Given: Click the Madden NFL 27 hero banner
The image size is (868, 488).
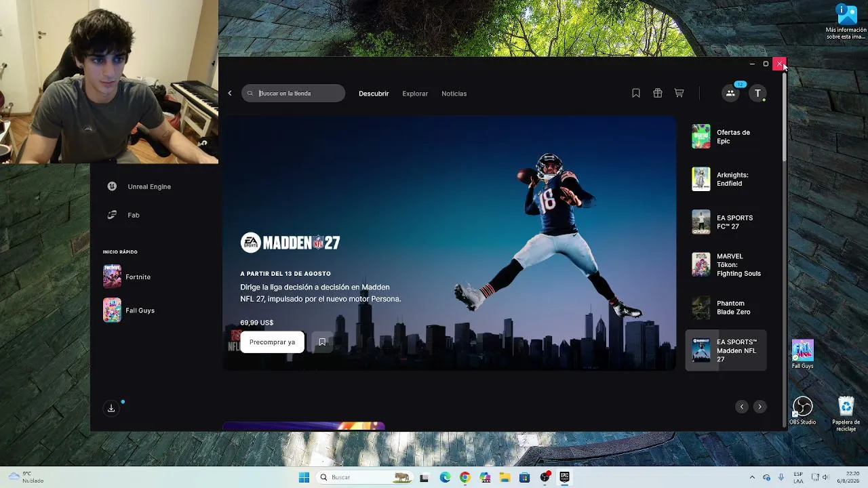Looking at the screenshot, I should 450,243.
